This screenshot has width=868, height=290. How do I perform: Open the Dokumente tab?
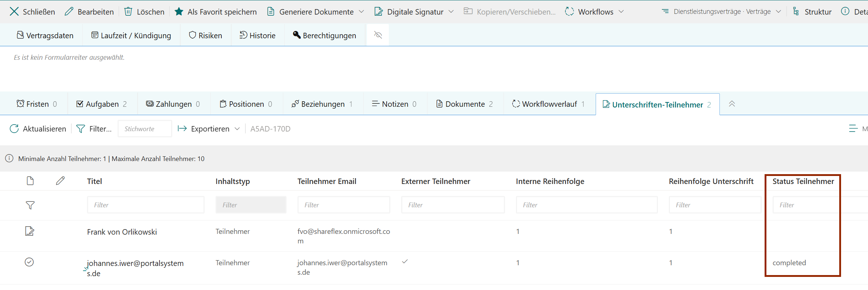click(x=465, y=104)
